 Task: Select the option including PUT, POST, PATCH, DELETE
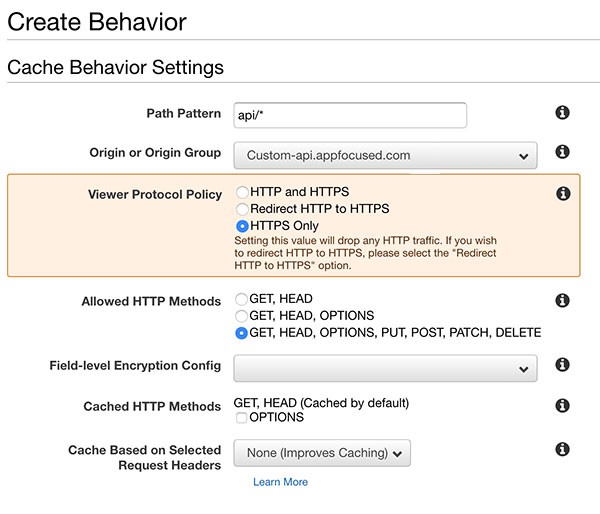[x=241, y=333]
